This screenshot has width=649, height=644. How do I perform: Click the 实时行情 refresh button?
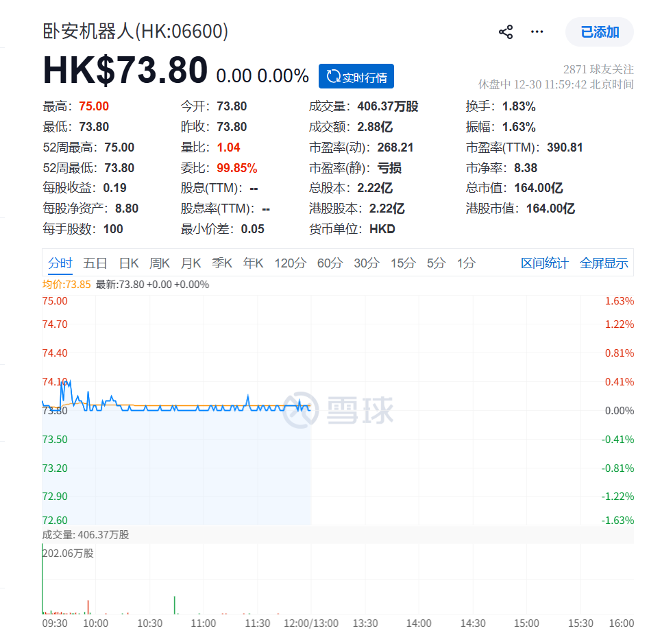click(x=356, y=77)
